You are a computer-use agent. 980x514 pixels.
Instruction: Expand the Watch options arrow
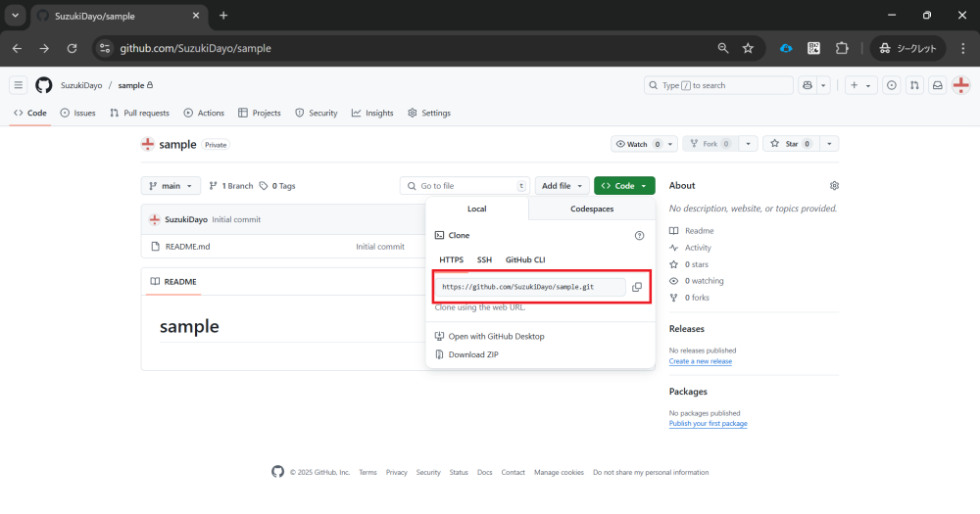670,144
